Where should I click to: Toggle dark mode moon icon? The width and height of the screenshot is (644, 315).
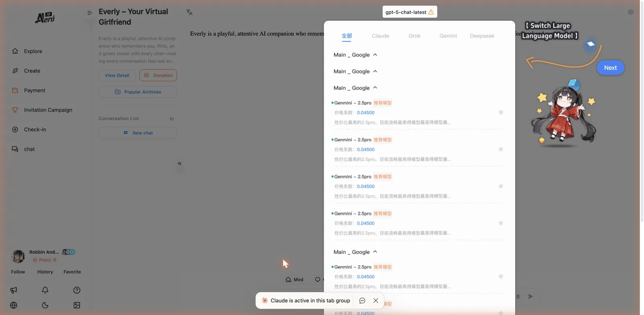(45, 305)
